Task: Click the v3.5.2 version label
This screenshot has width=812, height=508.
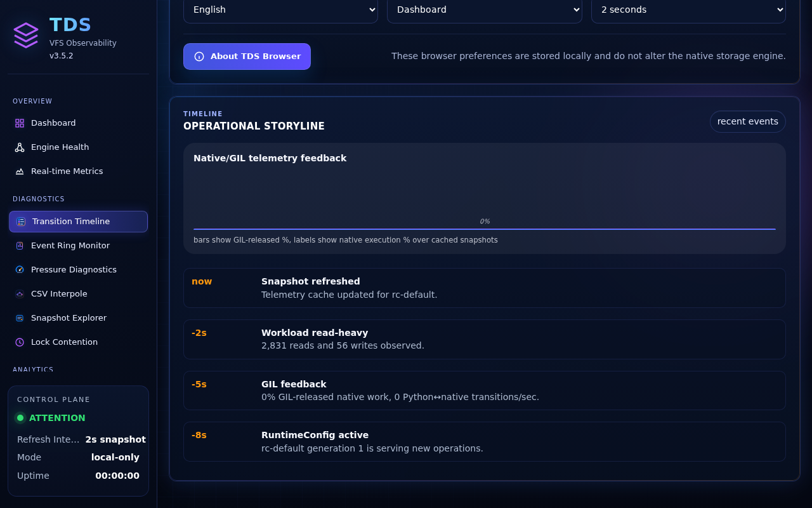Action: 62,56
